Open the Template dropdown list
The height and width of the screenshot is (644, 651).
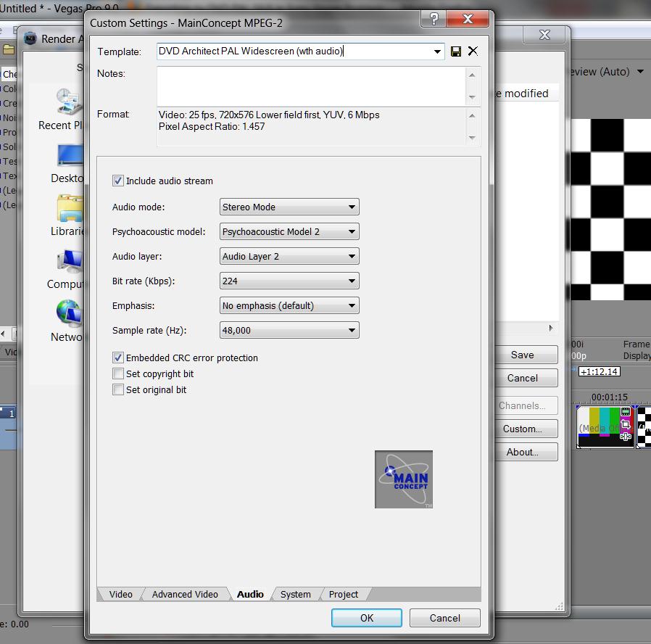(437, 51)
